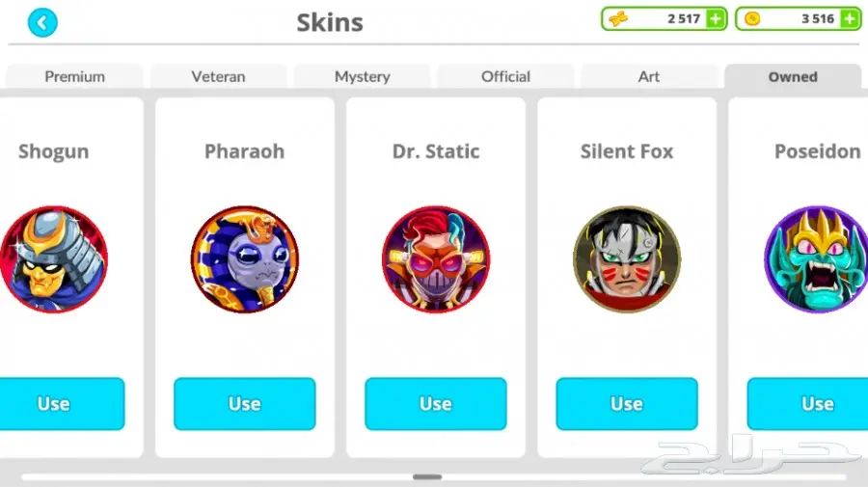Open the Premium skins tab
This screenshot has width=868, height=487.
[74, 76]
